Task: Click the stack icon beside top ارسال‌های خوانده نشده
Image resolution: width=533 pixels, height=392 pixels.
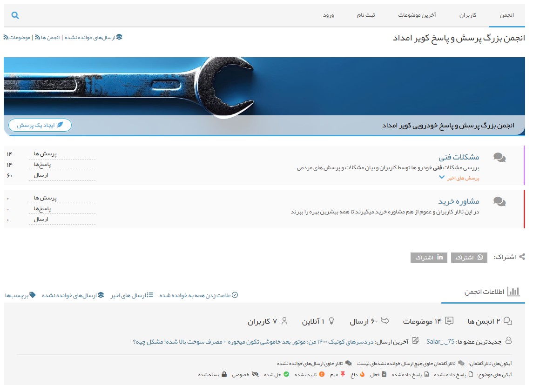Action: click(119, 37)
